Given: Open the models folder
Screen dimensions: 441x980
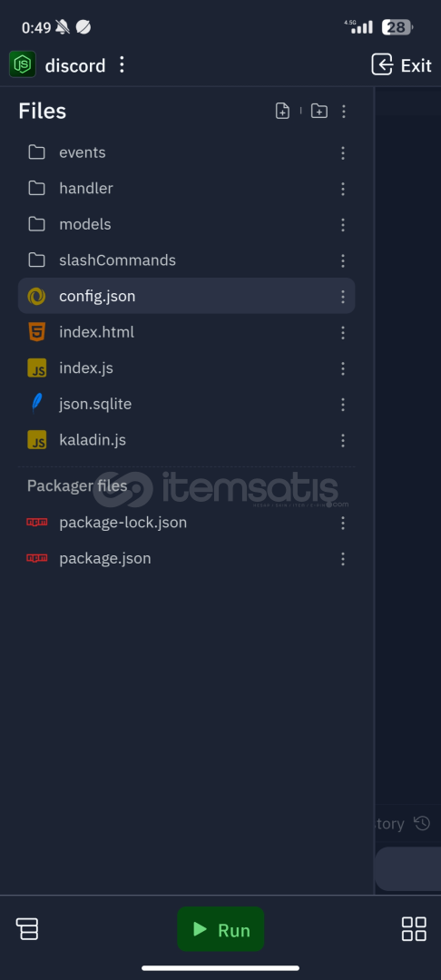Looking at the screenshot, I should (x=187, y=224).
